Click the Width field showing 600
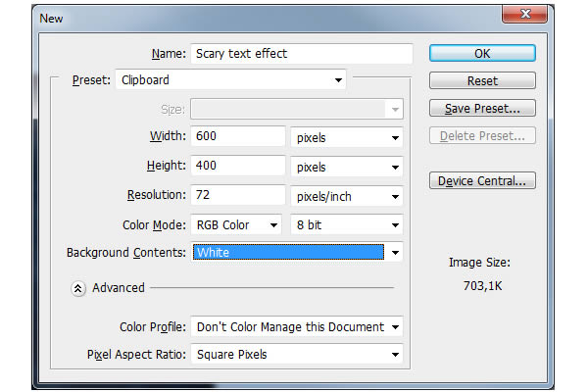This screenshot has height=392, width=588. 238,136
